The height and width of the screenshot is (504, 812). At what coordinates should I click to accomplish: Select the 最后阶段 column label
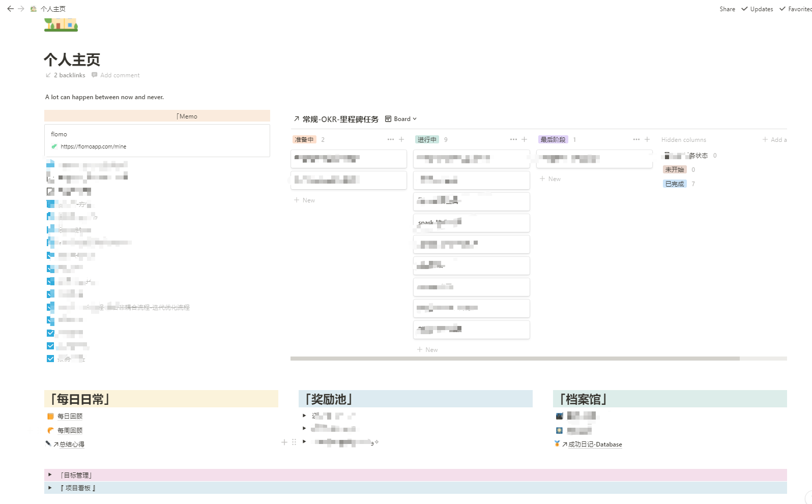(x=553, y=139)
